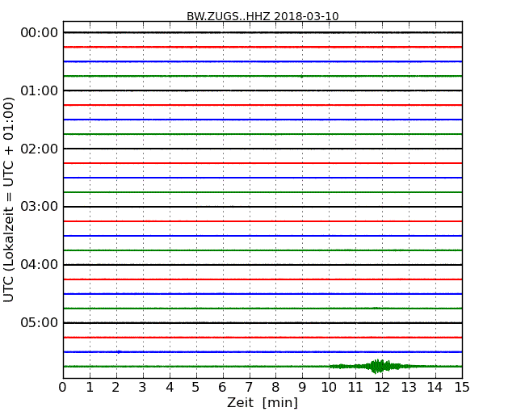Click the x-axis label Zeit [min]

pyautogui.click(x=262, y=402)
